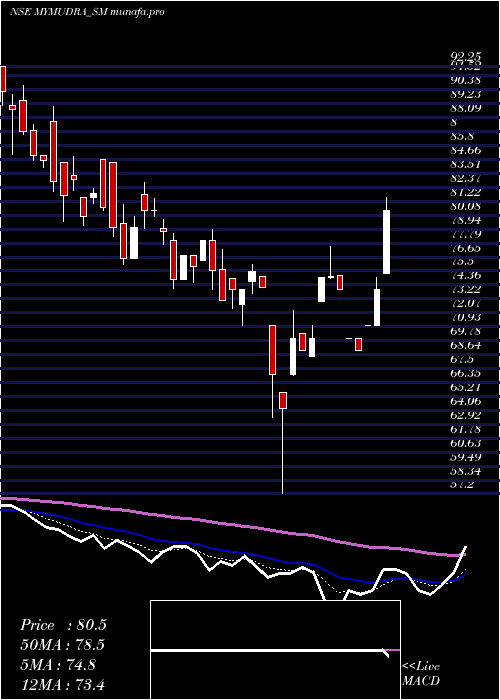Image resolution: width=500 pixels, height=700 pixels.
Task: Click the 78.94 price axis label
Action: tap(465, 220)
